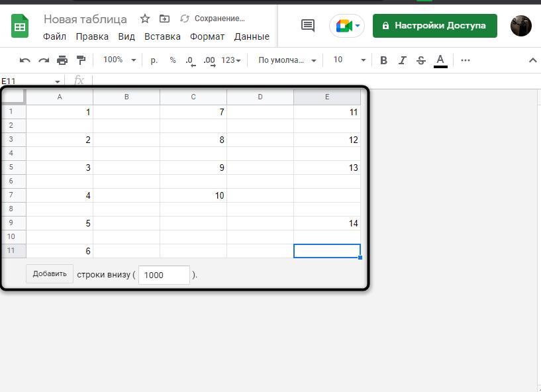
Task: Click the undo arrow icon
Action: coord(25,60)
